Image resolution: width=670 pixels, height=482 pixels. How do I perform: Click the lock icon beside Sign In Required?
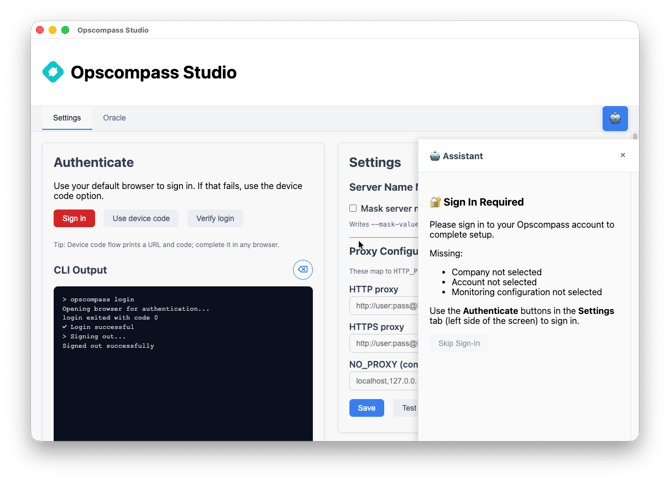(435, 202)
